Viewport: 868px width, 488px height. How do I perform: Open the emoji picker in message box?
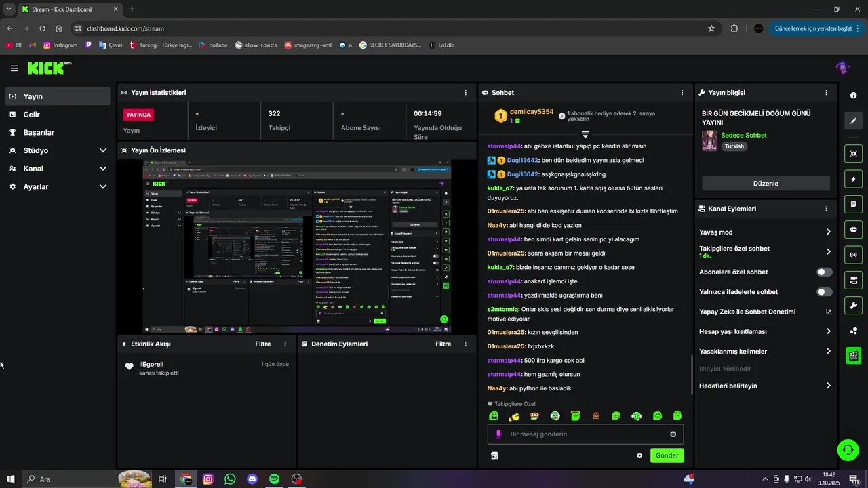673,434
